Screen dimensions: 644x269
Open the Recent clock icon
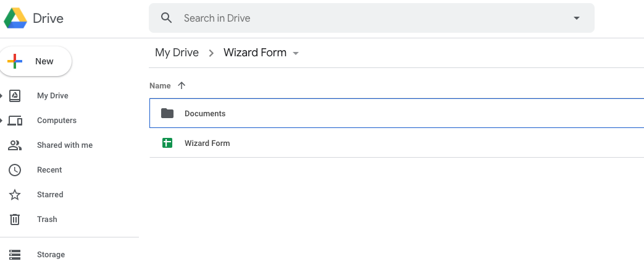point(15,170)
